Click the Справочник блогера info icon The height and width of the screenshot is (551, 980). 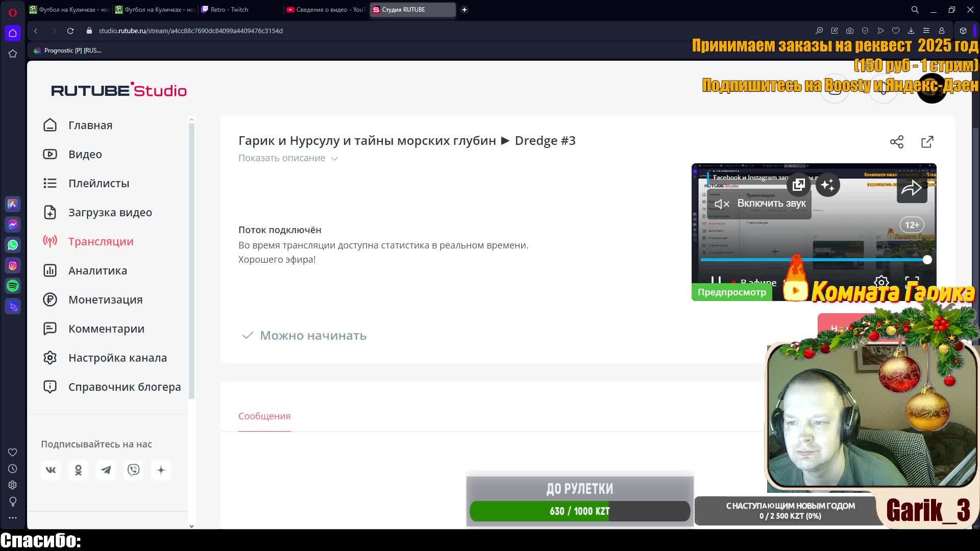coord(50,387)
